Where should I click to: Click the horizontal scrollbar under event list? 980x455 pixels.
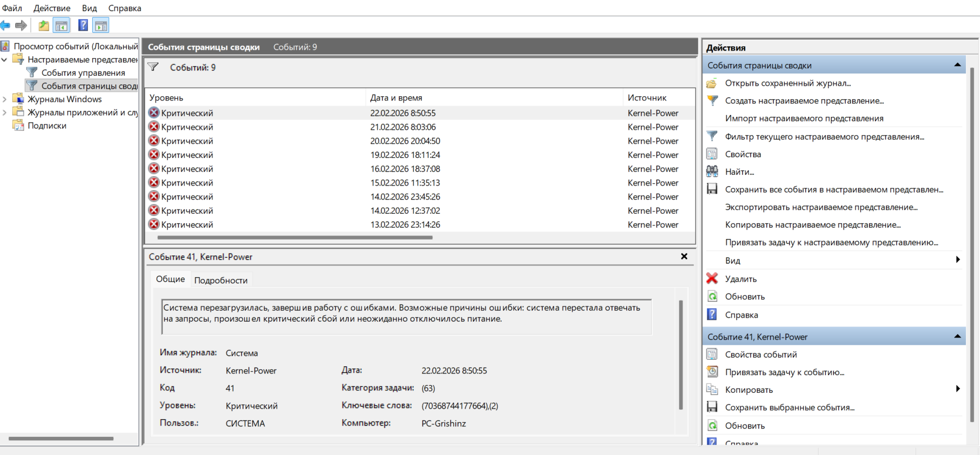click(295, 238)
